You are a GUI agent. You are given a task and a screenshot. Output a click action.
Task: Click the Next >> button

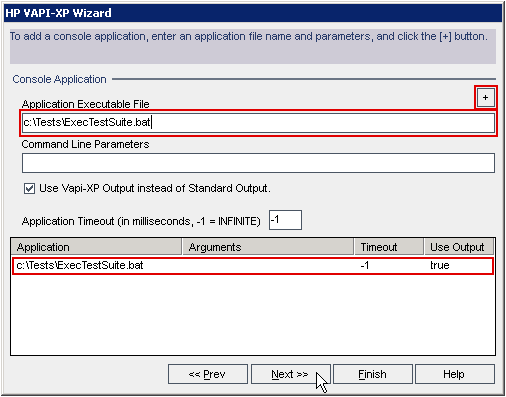[x=290, y=374]
